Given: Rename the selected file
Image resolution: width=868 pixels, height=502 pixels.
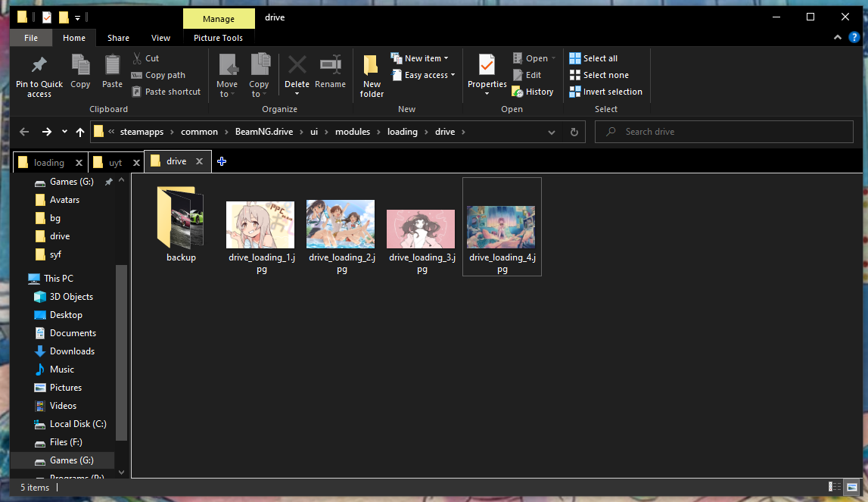Looking at the screenshot, I should point(331,72).
